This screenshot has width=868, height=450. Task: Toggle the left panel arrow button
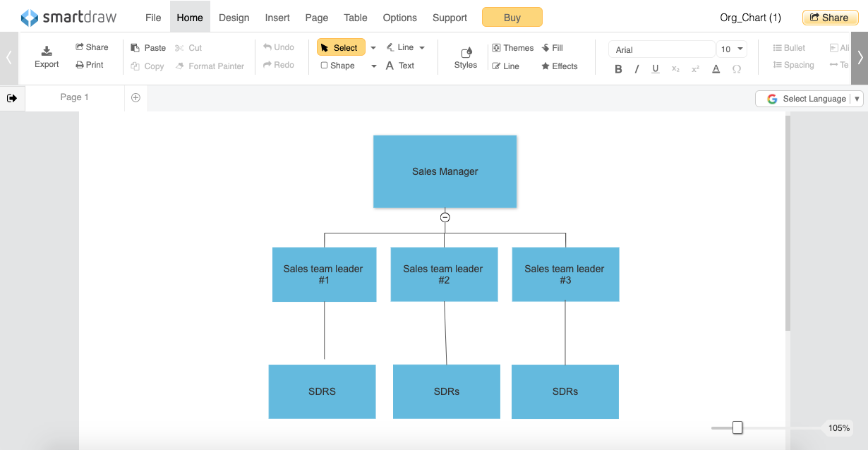pyautogui.click(x=12, y=98)
